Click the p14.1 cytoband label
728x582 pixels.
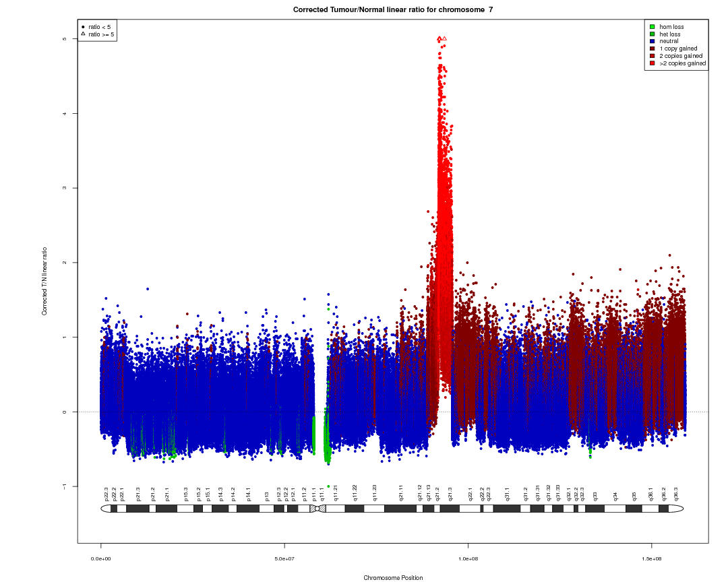(x=248, y=494)
